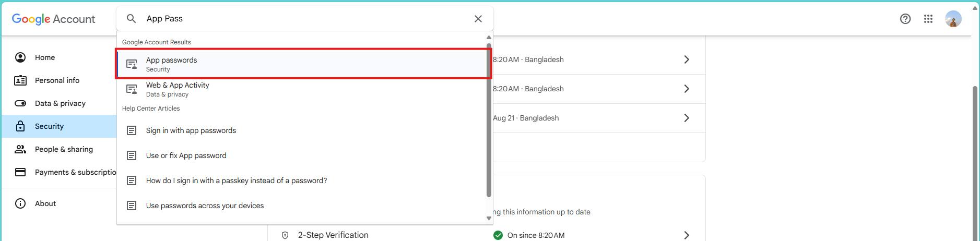Go to Data & privacy in sidebar
980x241 pixels.
(59, 103)
